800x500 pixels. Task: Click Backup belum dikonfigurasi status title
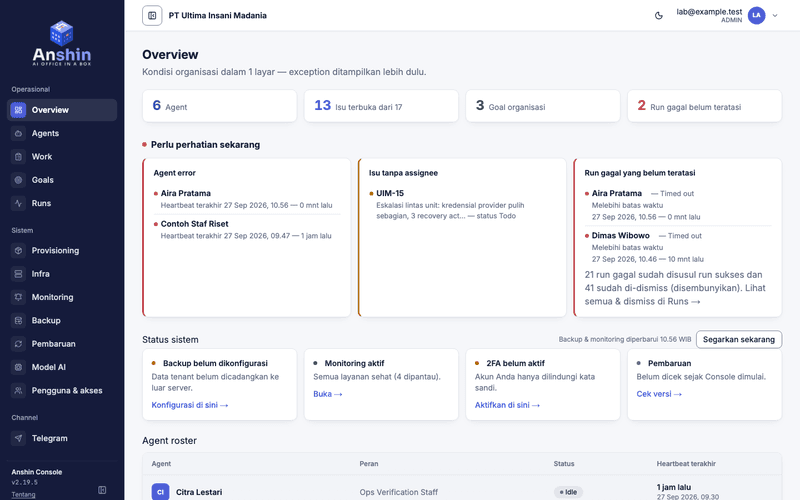215,363
